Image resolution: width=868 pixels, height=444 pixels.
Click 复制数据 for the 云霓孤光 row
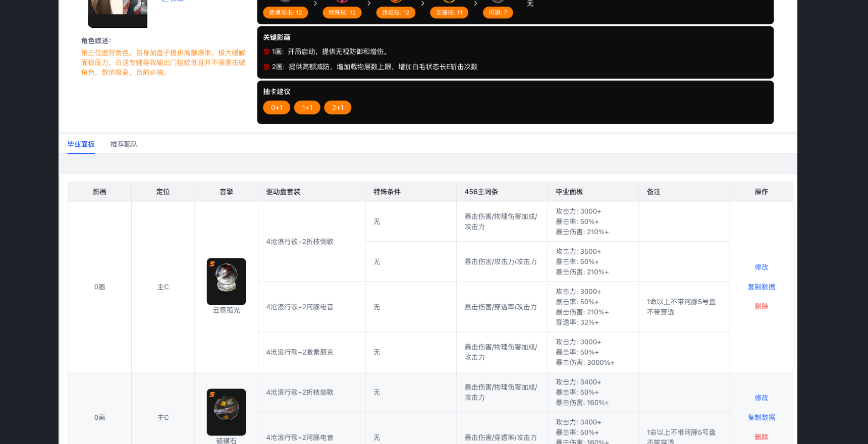pyautogui.click(x=761, y=287)
